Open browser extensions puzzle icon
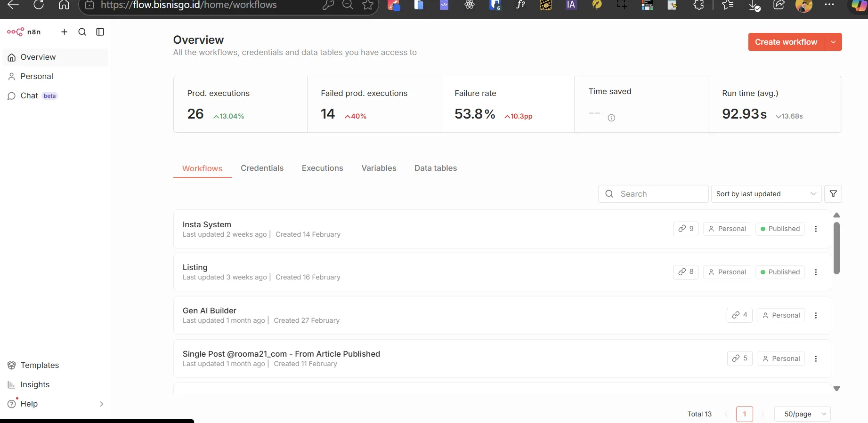This screenshot has width=868, height=423. click(698, 5)
